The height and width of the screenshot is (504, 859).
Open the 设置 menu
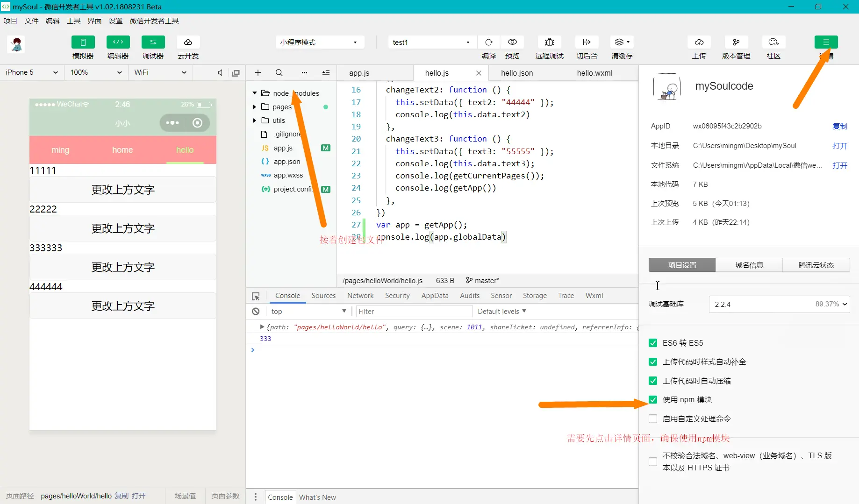click(115, 21)
